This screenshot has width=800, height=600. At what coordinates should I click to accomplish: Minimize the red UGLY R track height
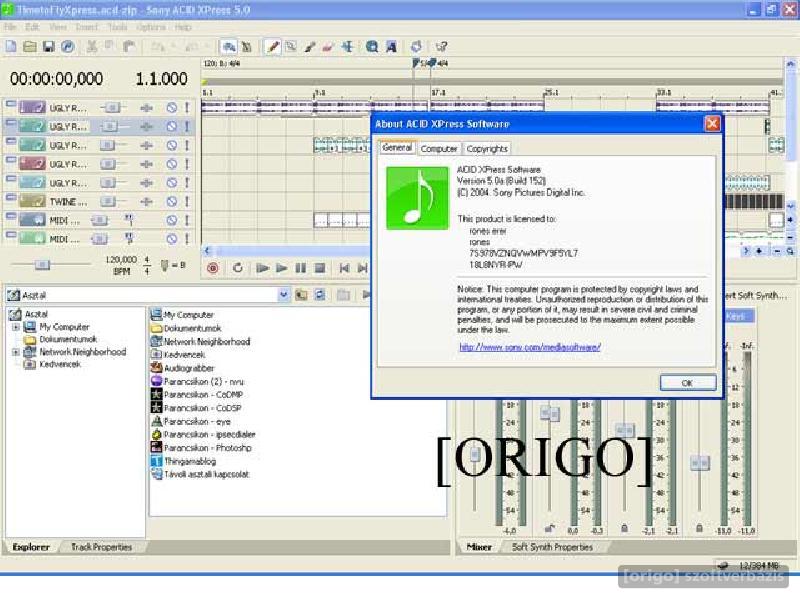pyautogui.click(x=11, y=160)
